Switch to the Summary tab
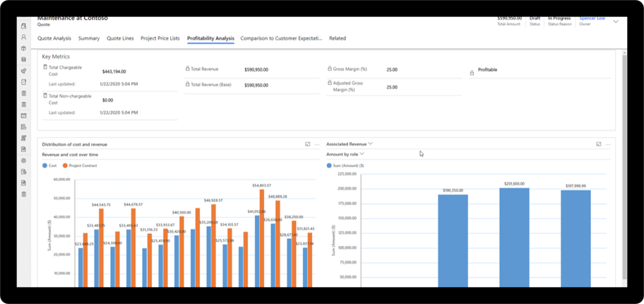The width and height of the screenshot is (644, 304). pos(89,38)
